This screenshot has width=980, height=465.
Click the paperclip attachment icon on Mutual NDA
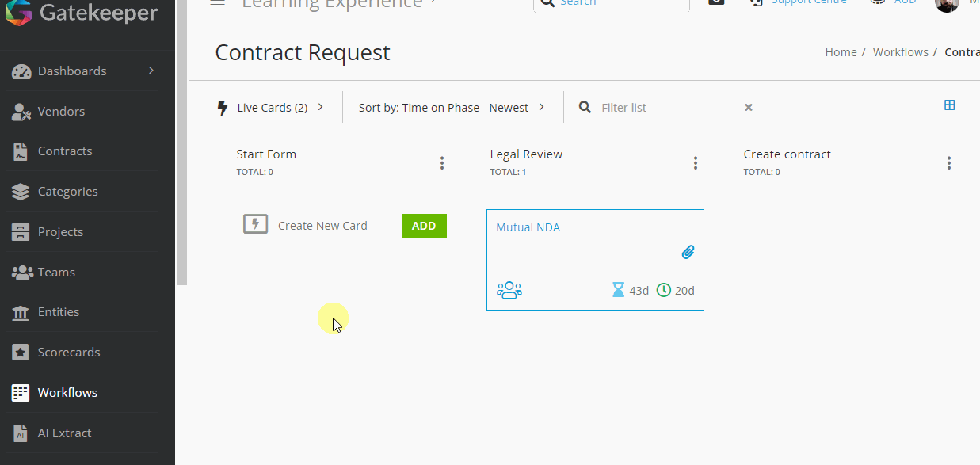click(688, 253)
